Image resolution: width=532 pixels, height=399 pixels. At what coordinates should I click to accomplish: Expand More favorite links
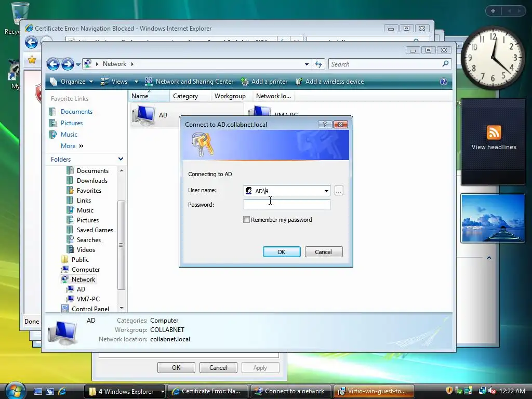click(x=72, y=146)
